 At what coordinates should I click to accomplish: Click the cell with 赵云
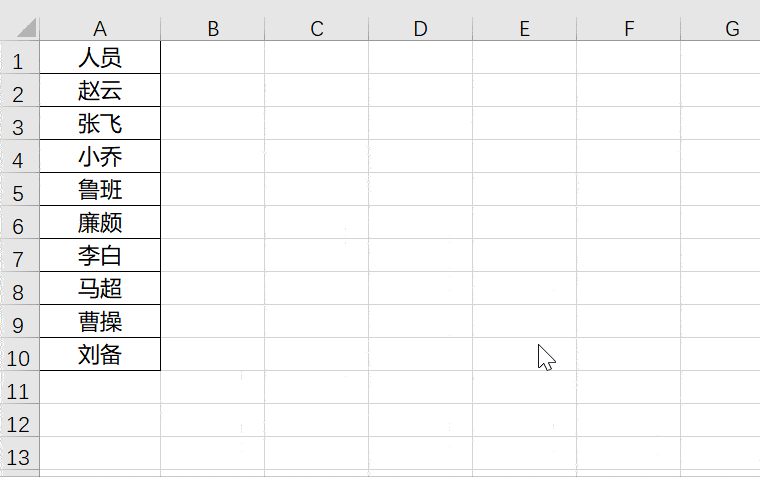click(x=100, y=91)
